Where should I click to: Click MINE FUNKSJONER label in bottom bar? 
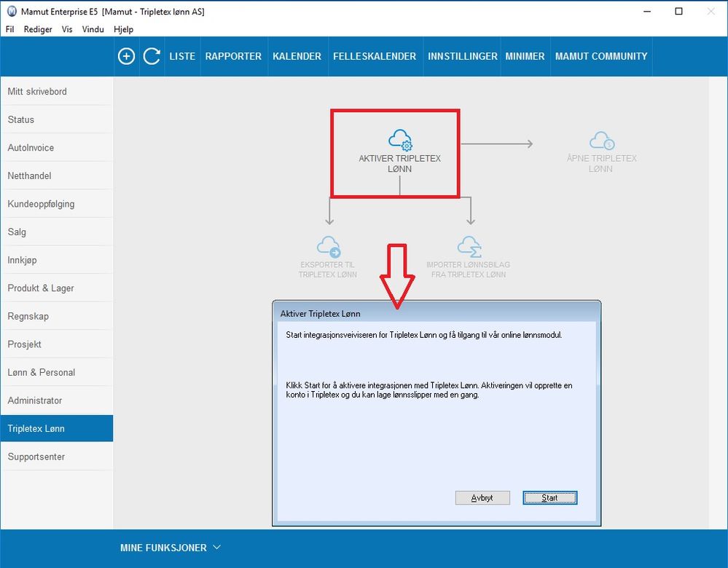[163, 548]
